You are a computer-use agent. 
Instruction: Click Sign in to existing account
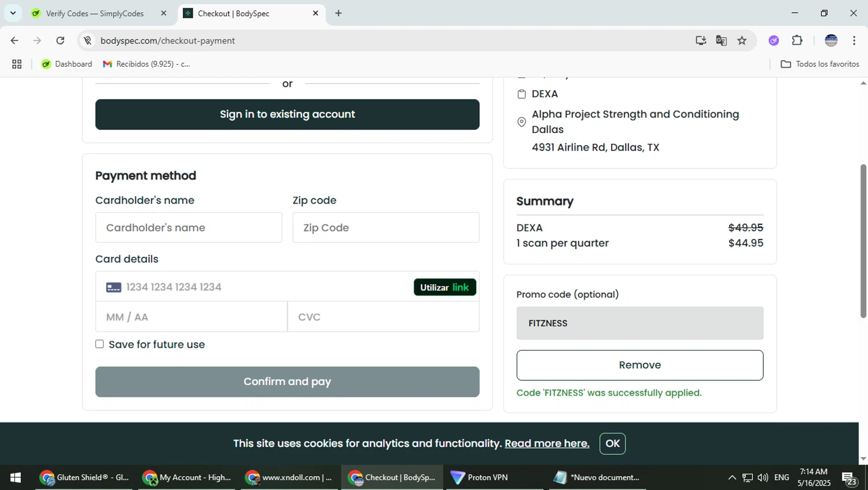click(287, 115)
